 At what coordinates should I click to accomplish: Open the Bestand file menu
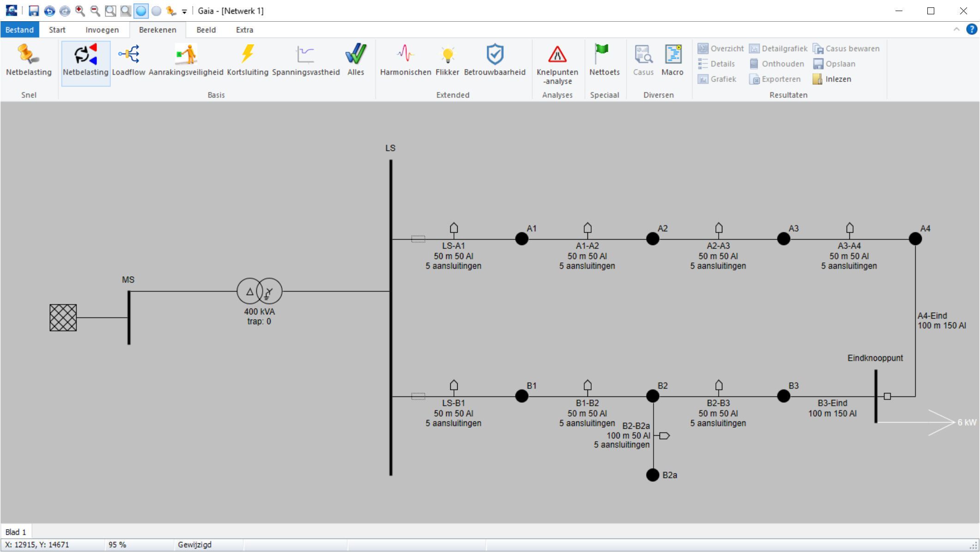[x=19, y=30]
